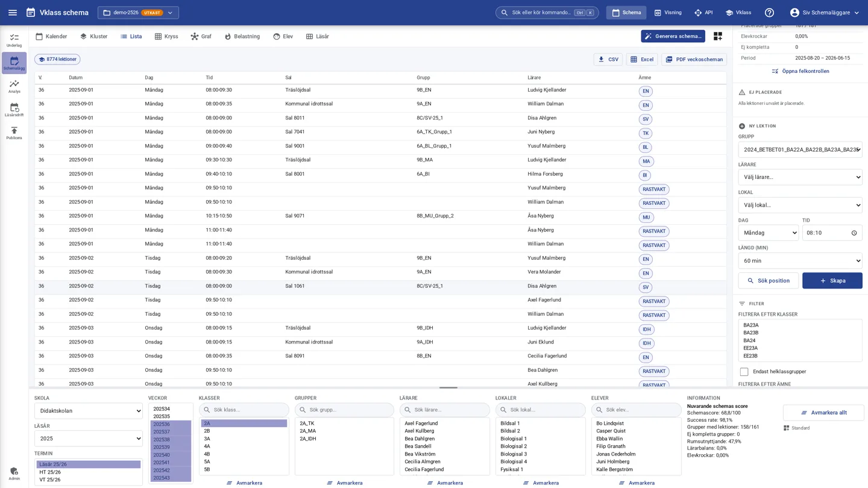Open the Läsår dropdown showing 2025
Viewport: 868px width, 488px height.
(x=89, y=439)
